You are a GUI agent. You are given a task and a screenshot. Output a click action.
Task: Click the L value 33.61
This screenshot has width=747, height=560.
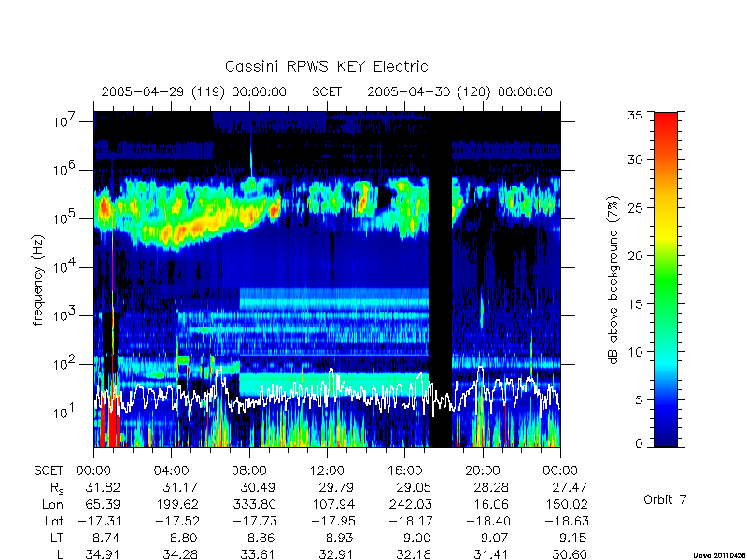click(258, 554)
